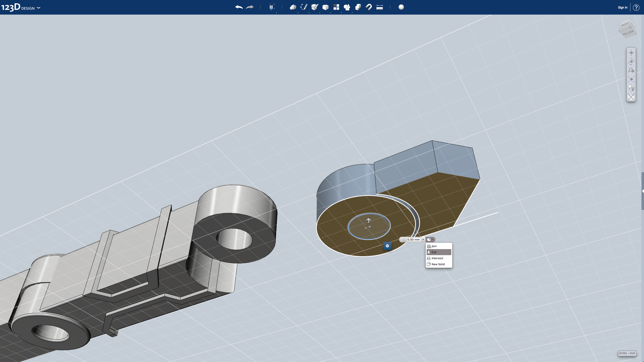The height and width of the screenshot is (362, 644).
Task: Toggle the Units mm indicator
Action: coord(627,353)
